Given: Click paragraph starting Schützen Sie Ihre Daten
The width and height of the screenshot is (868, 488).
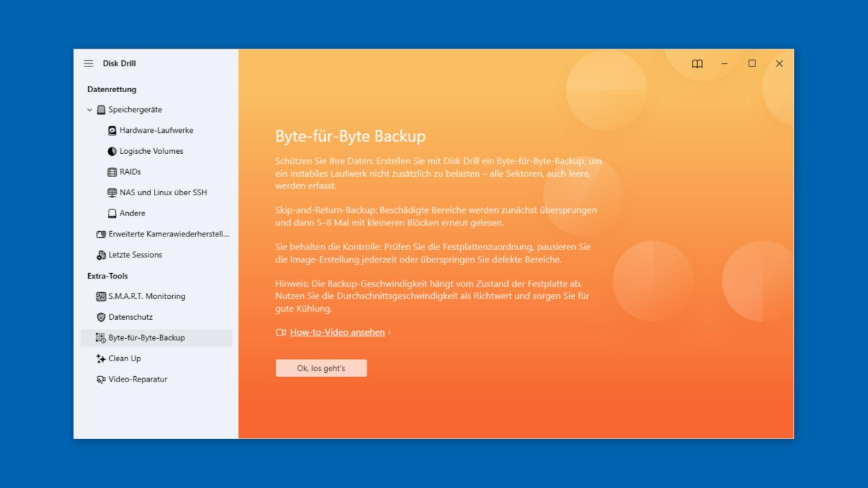Looking at the screenshot, I should [439, 174].
